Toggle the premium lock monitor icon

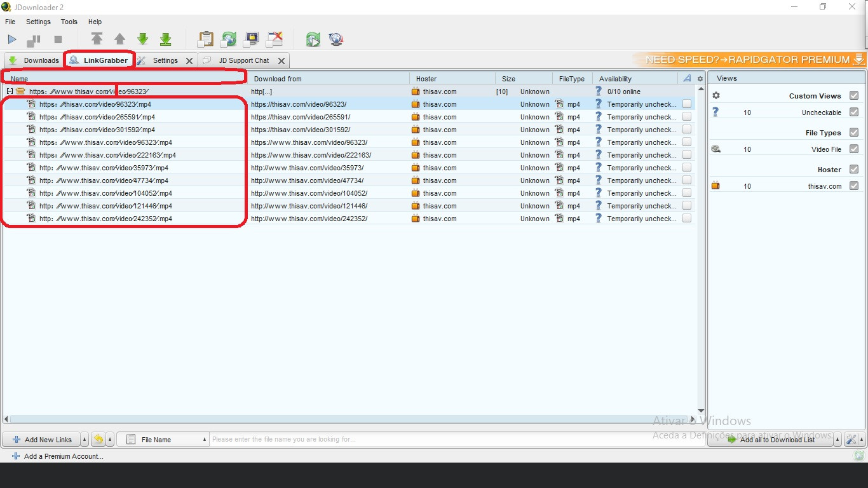(x=252, y=39)
